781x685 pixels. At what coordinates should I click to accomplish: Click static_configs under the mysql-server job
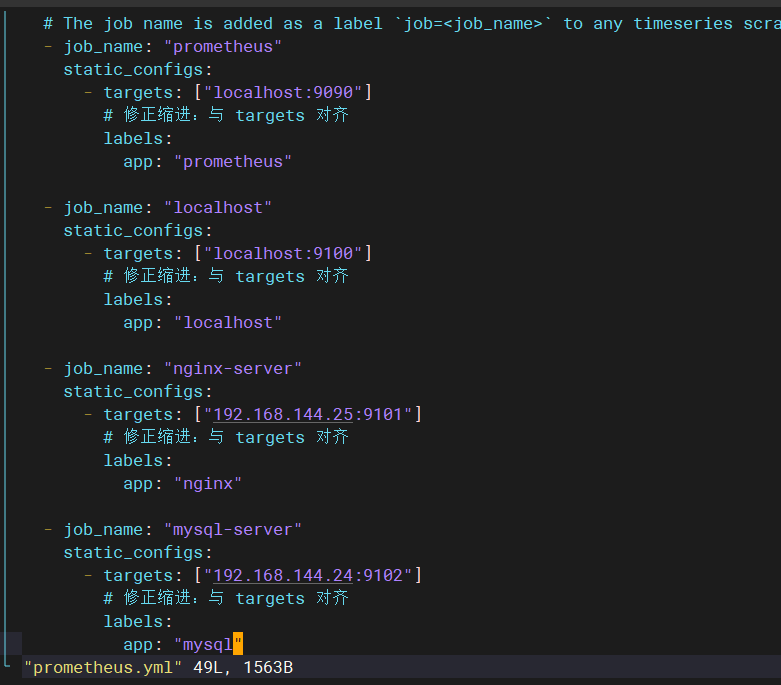(138, 552)
